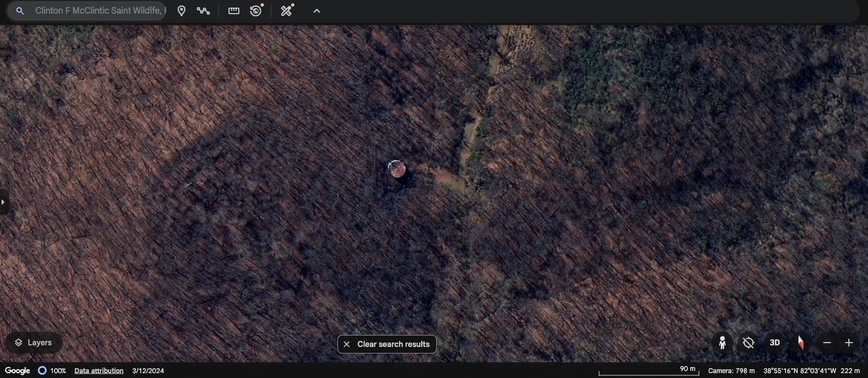Zoom out with the minus button
The width and height of the screenshot is (868, 378).
click(827, 343)
